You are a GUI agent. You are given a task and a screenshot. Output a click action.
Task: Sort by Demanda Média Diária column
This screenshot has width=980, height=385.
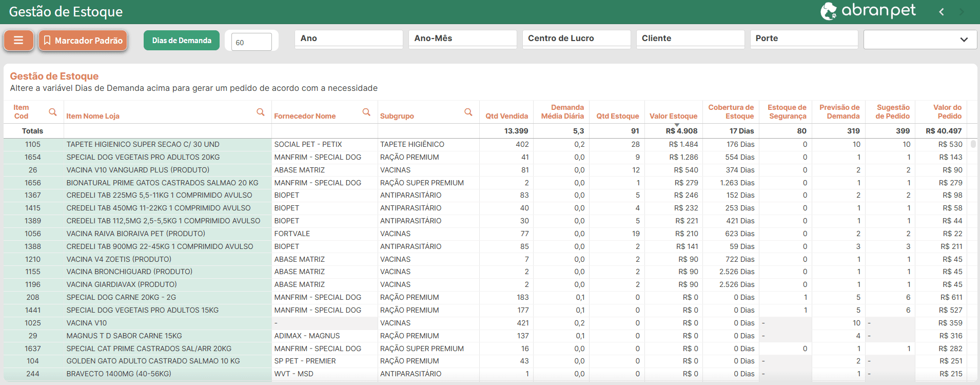tap(562, 112)
